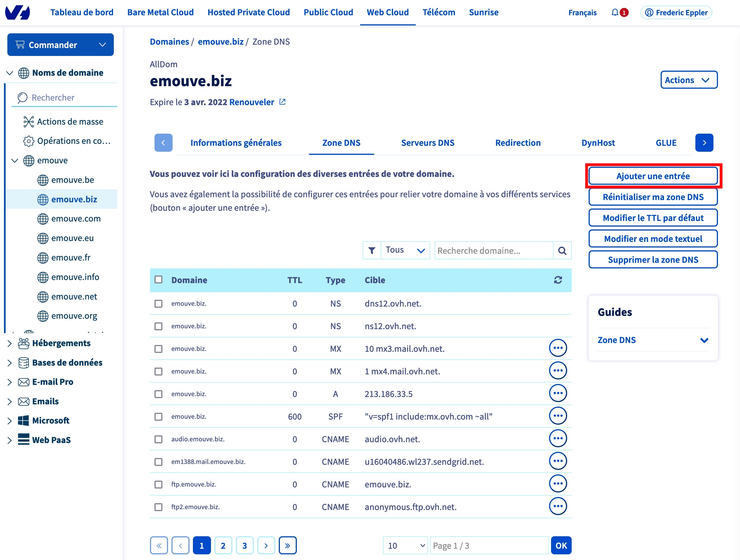Open the DynHost tab

[598, 143]
